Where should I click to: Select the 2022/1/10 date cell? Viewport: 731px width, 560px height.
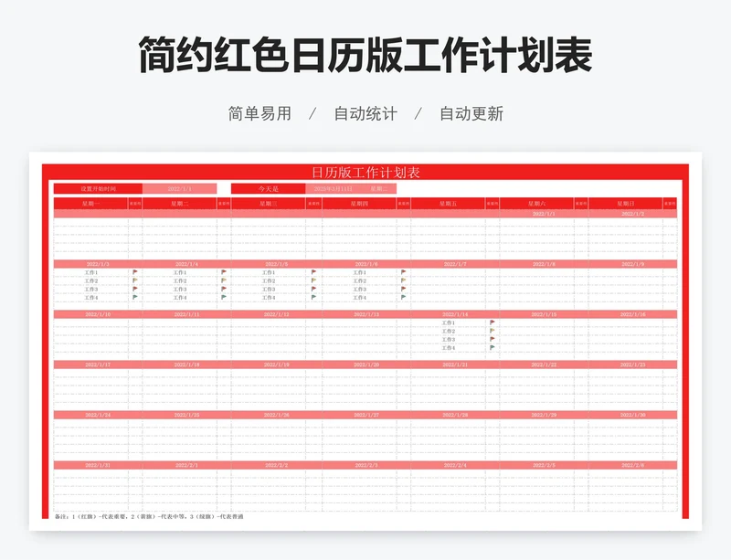98,314
